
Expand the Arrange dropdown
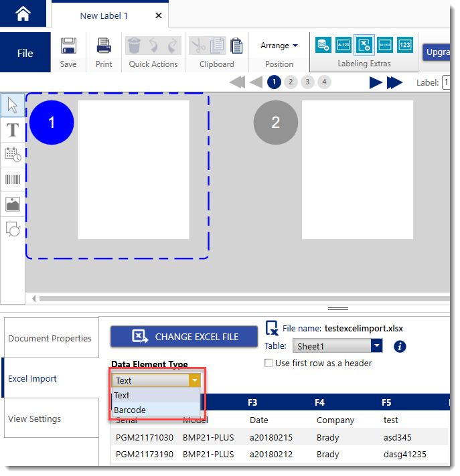279,46
